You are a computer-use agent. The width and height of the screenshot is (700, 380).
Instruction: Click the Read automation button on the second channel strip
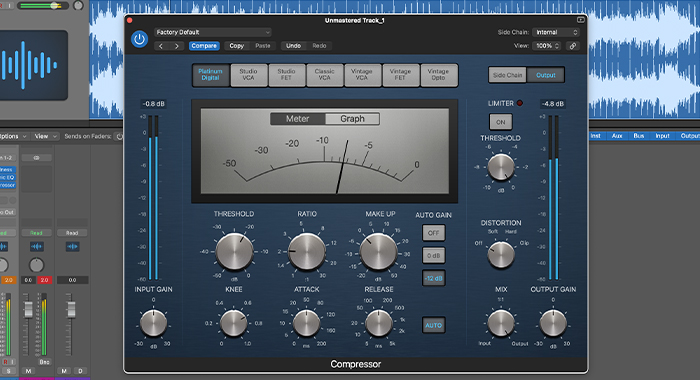click(36, 233)
